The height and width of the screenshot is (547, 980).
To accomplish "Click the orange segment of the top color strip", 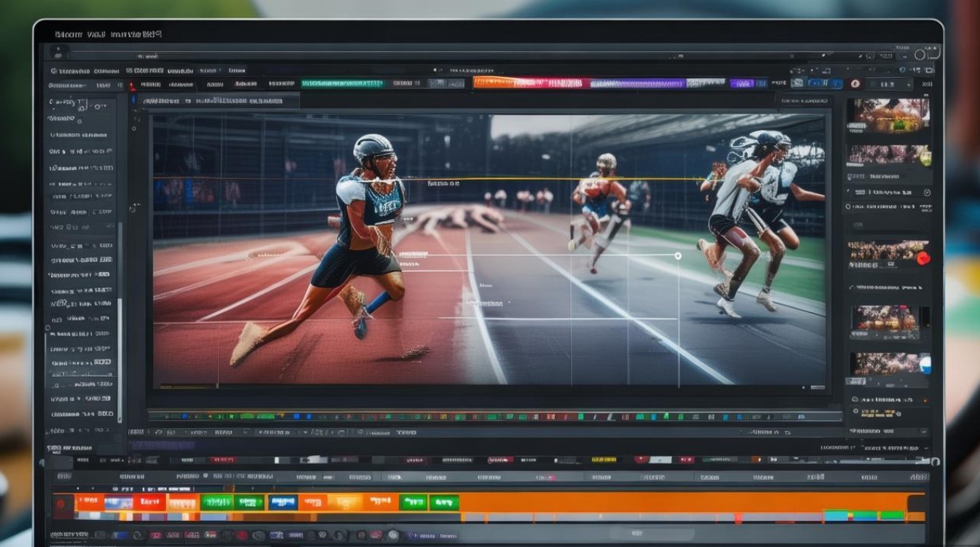I will click(x=499, y=82).
